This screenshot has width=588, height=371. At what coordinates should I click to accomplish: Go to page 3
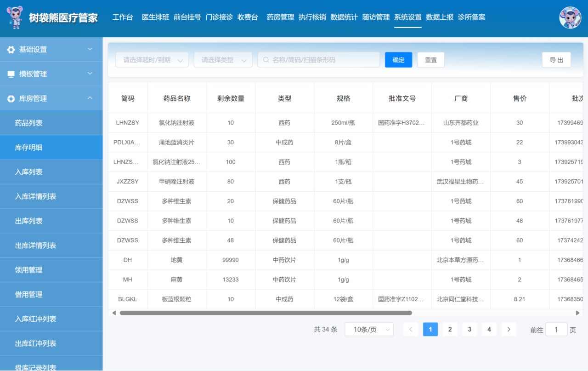pos(469,329)
